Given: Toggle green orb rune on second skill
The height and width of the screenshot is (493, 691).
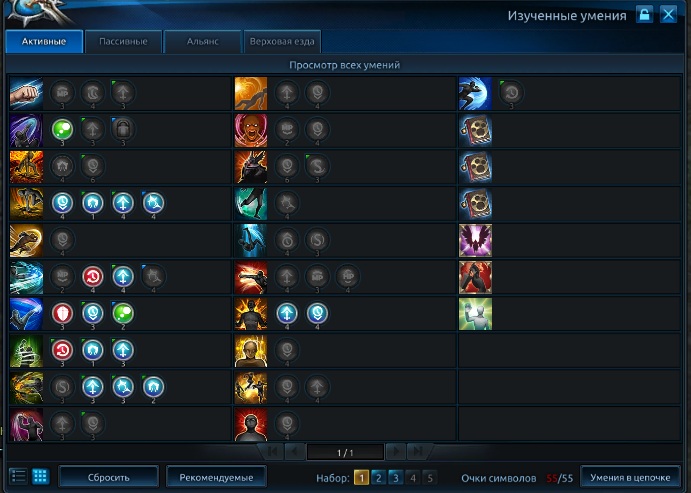Looking at the screenshot, I should pos(62,130).
